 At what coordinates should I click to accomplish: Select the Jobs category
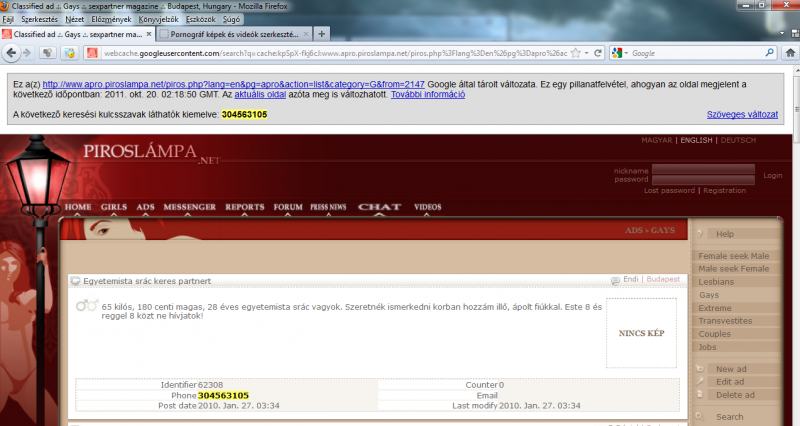coord(707,347)
